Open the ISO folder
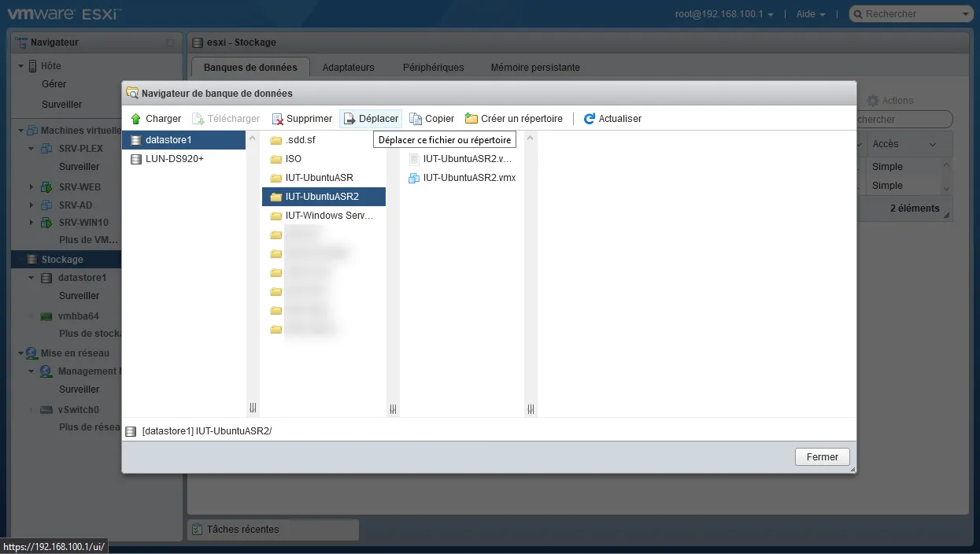Screen dimensions: 980x554 [x=293, y=159]
